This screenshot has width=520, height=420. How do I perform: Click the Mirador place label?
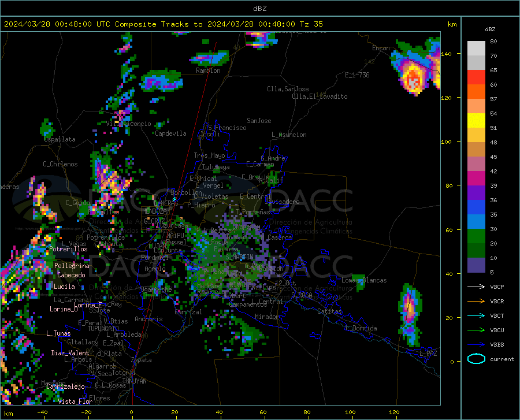point(267,317)
